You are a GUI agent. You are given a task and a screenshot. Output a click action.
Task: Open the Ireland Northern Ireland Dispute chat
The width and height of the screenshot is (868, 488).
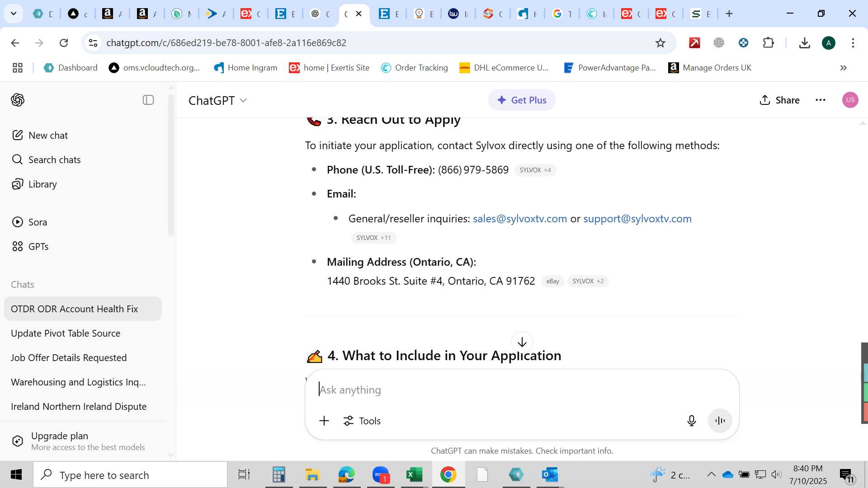(83, 406)
